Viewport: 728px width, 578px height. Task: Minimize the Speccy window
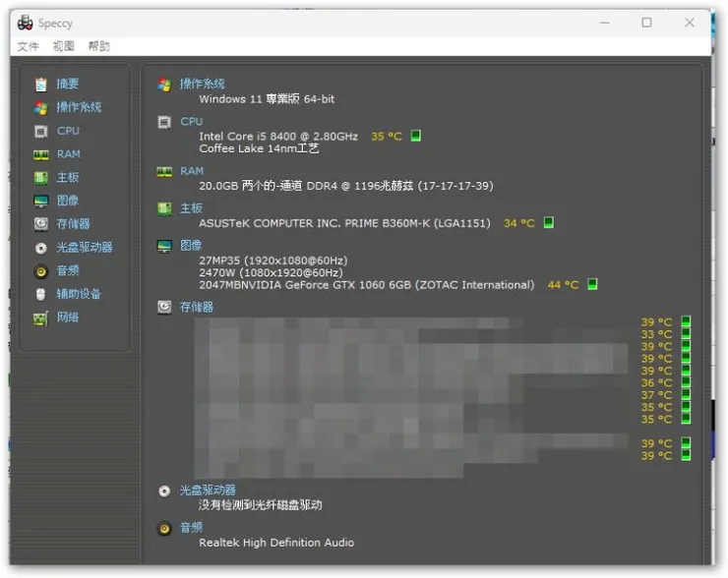pyautogui.click(x=604, y=23)
